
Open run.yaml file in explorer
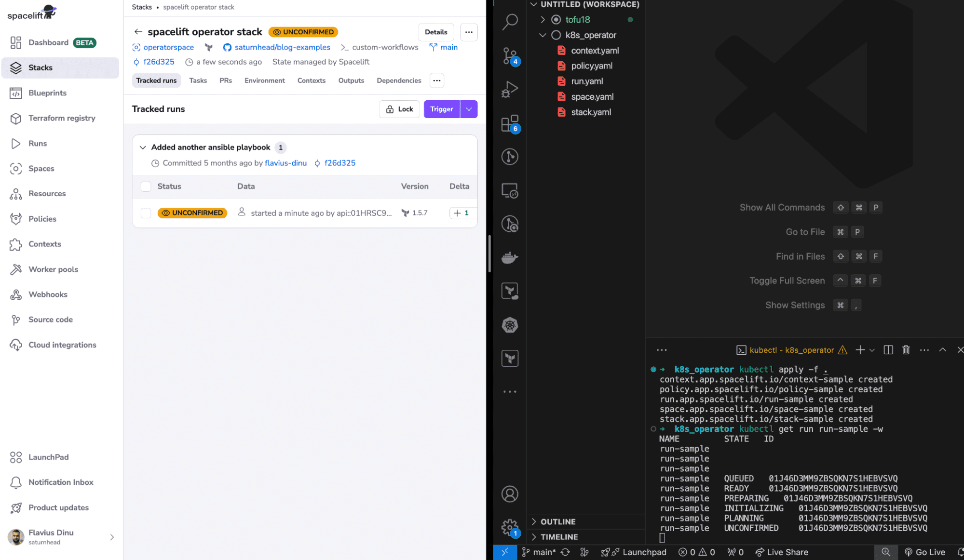(587, 81)
